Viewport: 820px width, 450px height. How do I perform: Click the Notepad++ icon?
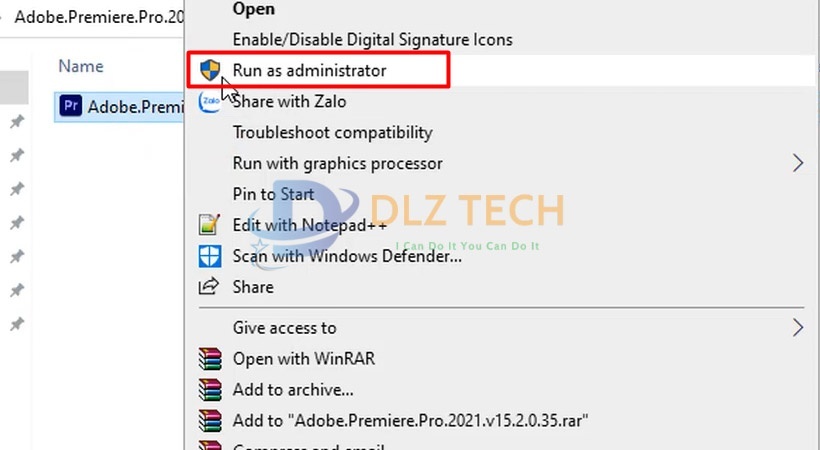209,224
